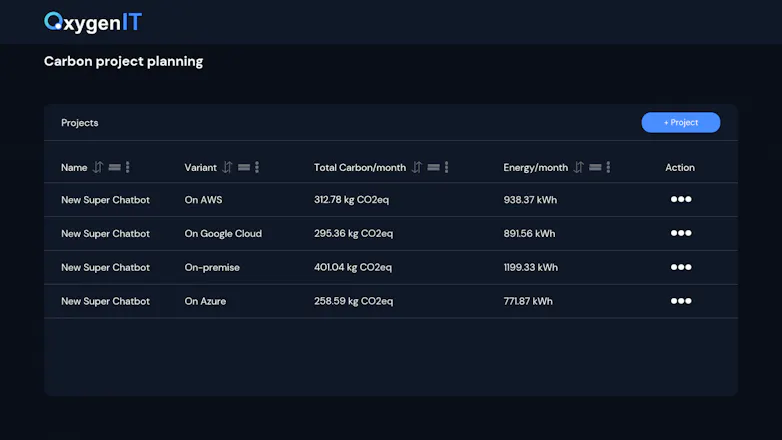
Task: Click the OxygenIT logo
Action: point(93,22)
